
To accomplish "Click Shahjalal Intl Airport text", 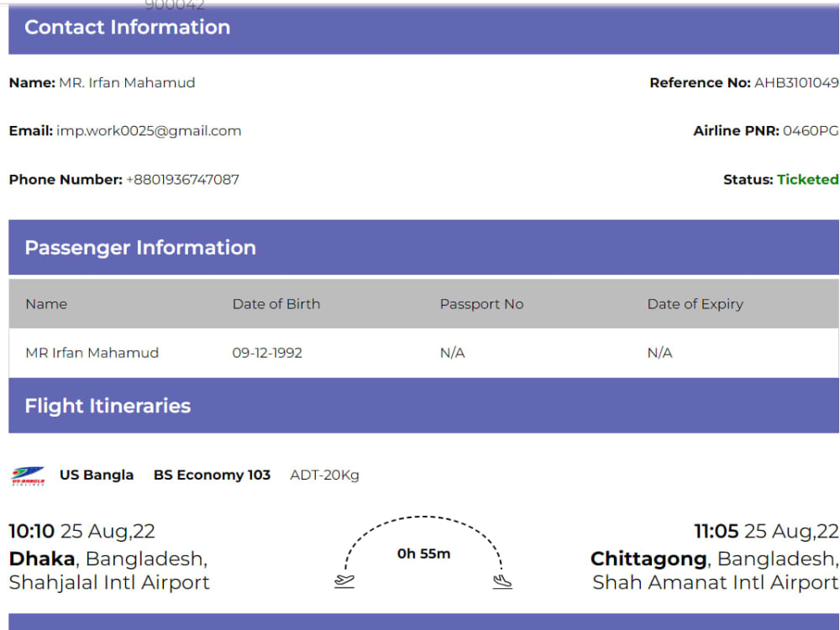I will (109, 582).
